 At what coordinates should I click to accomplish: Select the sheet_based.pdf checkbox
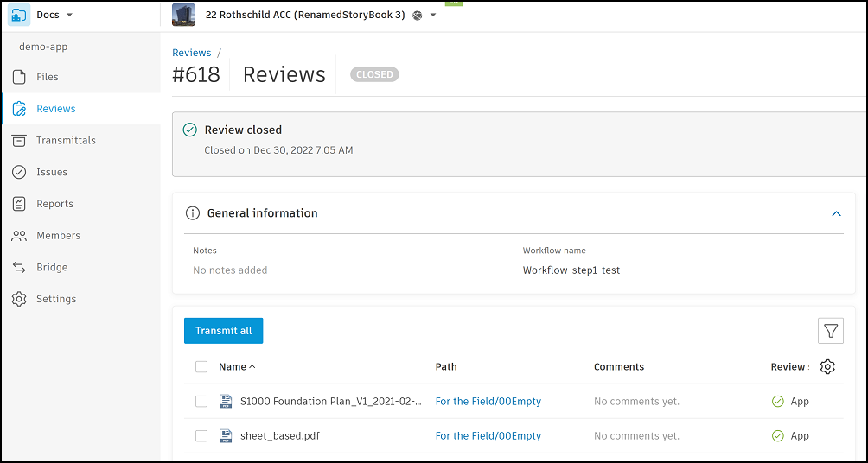tap(201, 436)
